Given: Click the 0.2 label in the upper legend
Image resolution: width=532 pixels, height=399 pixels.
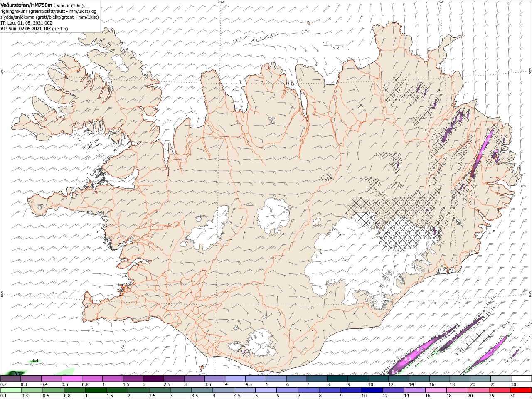Looking at the screenshot, I should (x=3, y=384).
